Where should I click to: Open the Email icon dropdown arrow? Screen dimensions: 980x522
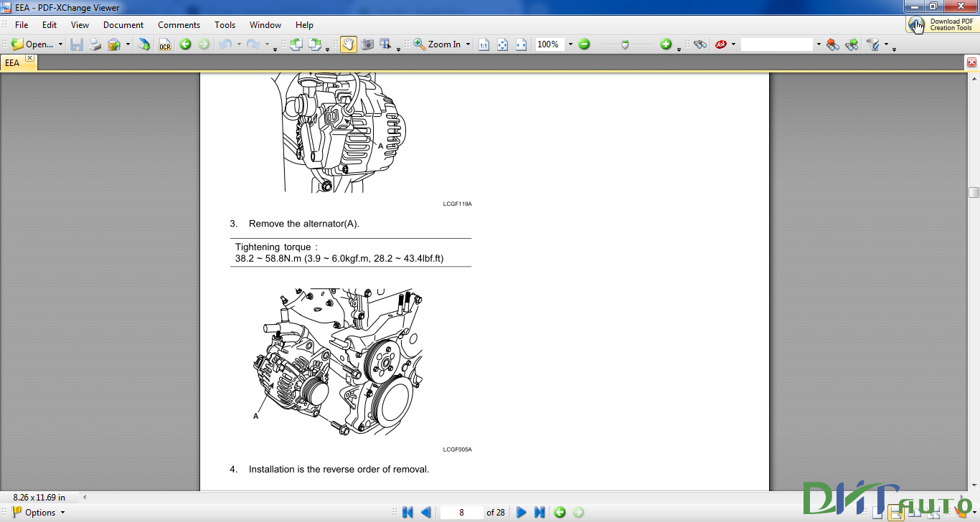(128, 44)
